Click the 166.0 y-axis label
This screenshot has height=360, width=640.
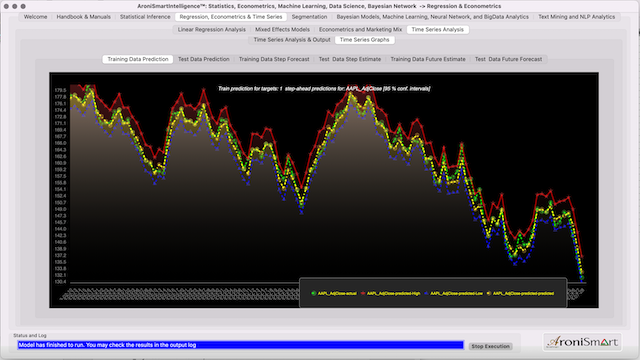coord(60,143)
